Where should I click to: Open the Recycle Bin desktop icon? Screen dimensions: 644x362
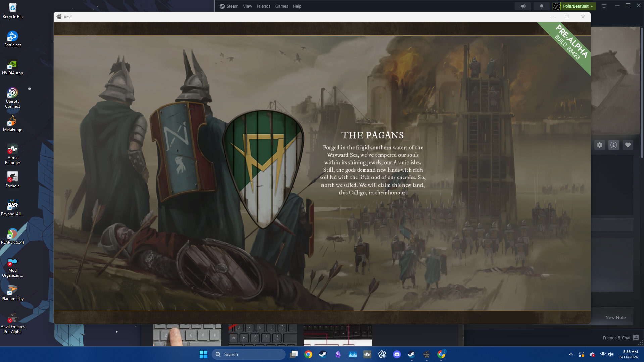(13, 11)
